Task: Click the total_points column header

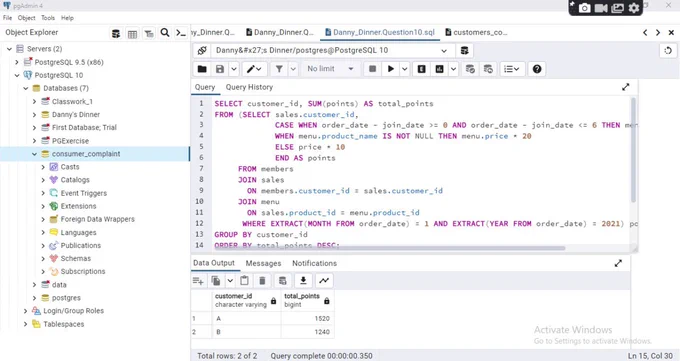Action: (x=307, y=300)
